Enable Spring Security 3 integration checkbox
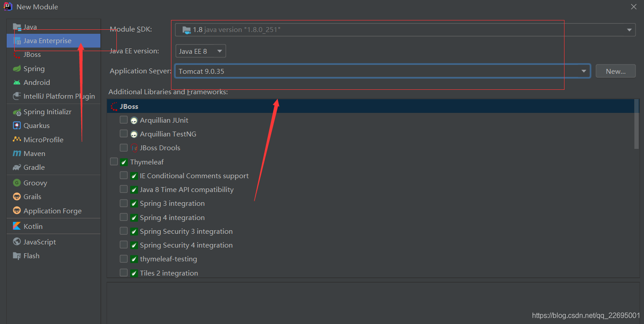This screenshot has width=644, height=324. 124,231
